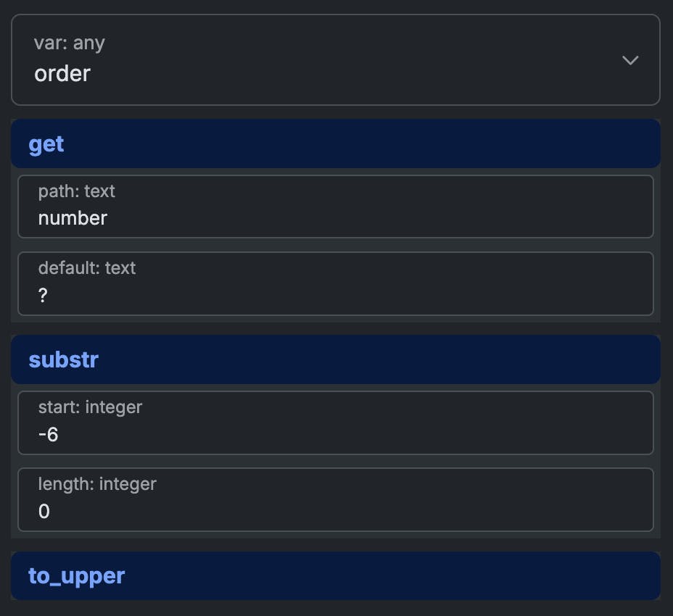Image resolution: width=673 pixels, height=616 pixels.
Task: Select the 'order' variable value text
Action: (62, 73)
